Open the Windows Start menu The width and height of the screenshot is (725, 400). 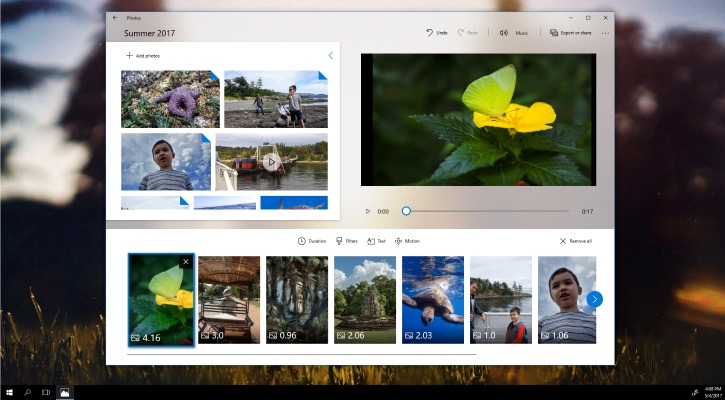click(9, 393)
